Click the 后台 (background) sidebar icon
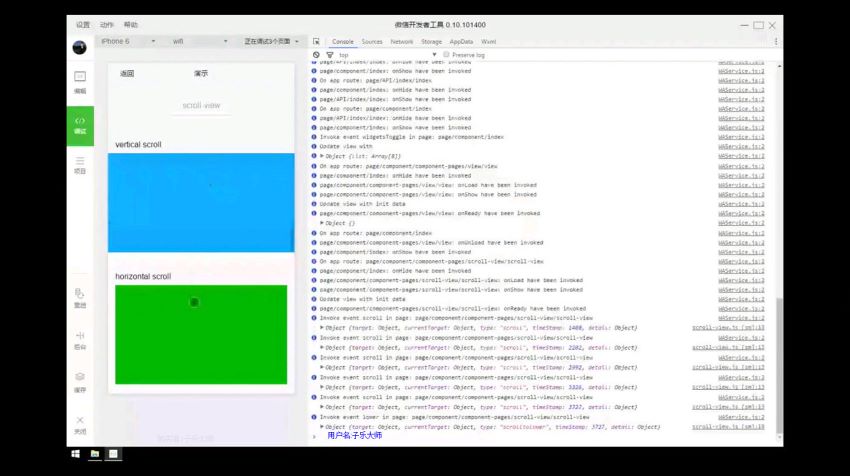The image size is (850, 476). point(80,340)
